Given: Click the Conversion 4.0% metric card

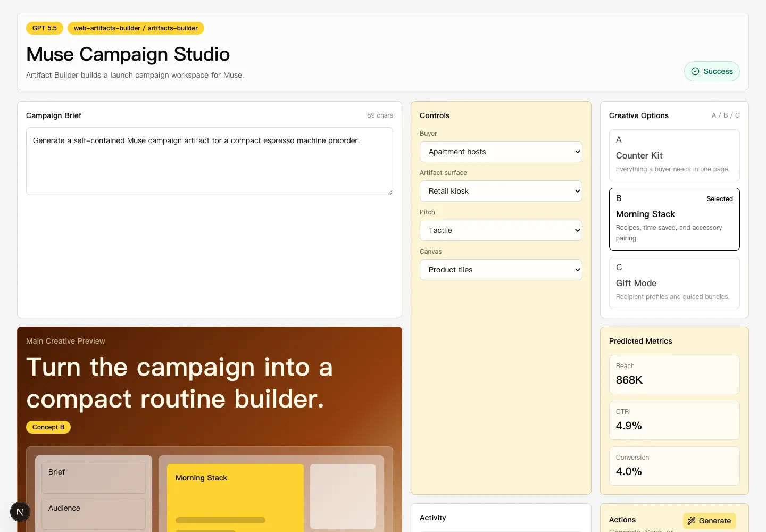Looking at the screenshot, I should coord(675,466).
